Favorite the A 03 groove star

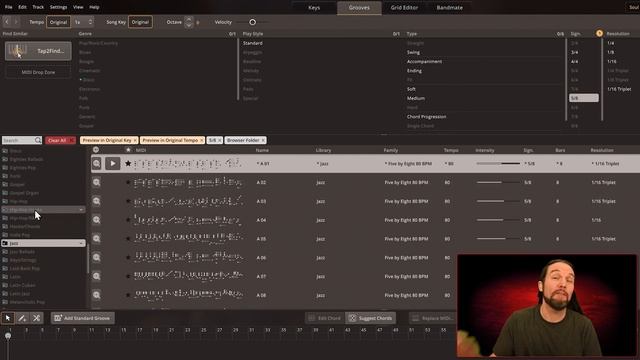128,201
